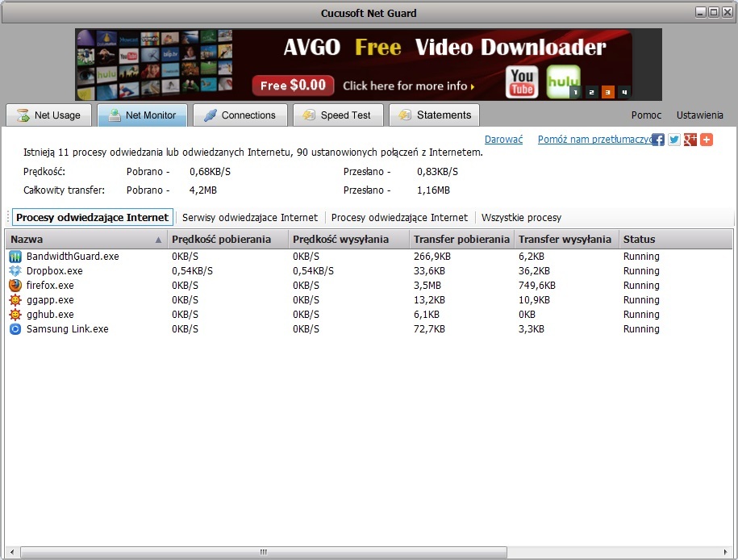The width and height of the screenshot is (738, 560).
Task: Click the hulu icon in the banner
Action: tap(563, 82)
